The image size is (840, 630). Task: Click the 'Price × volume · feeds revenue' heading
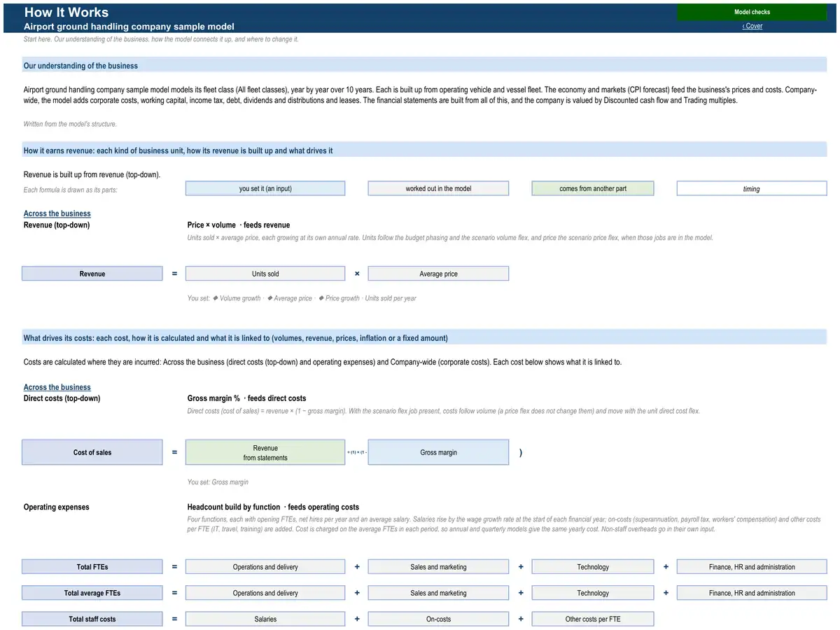coord(239,225)
